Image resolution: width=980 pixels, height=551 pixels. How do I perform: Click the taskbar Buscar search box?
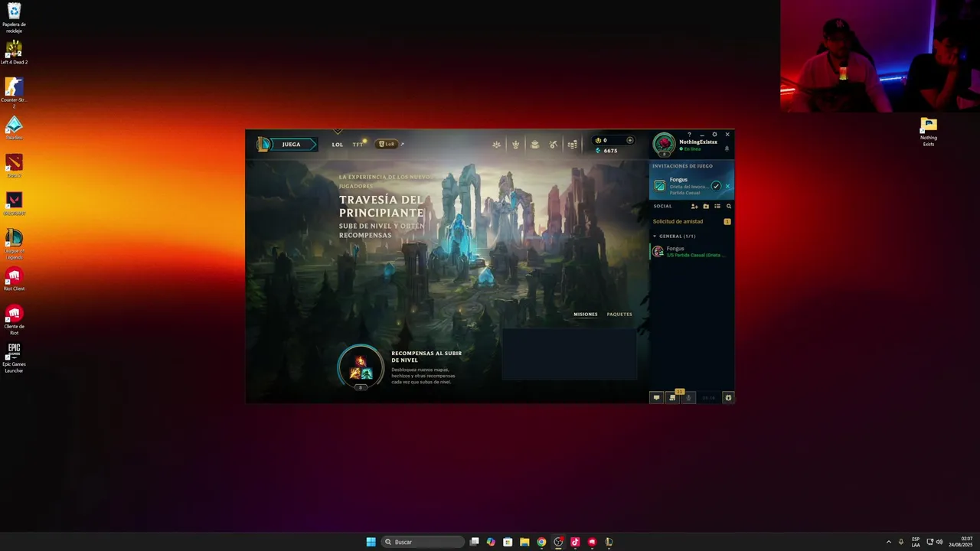pyautogui.click(x=423, y=542)
